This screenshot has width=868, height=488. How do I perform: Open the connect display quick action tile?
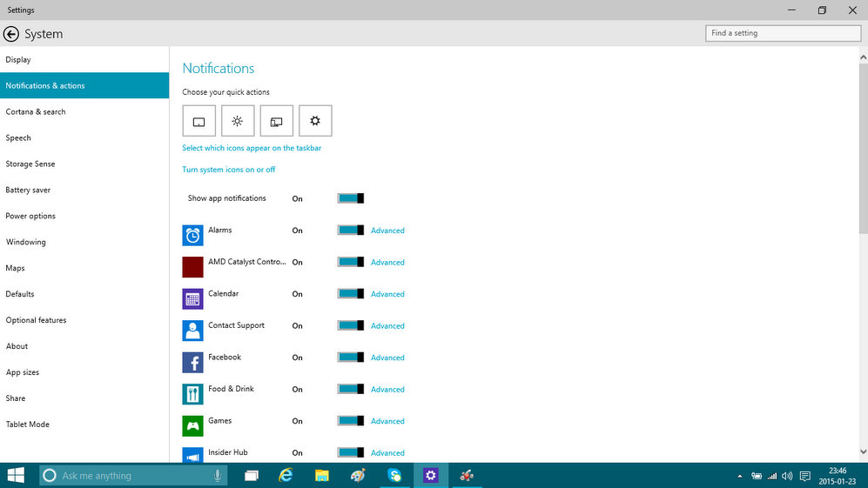click(276, 122)
